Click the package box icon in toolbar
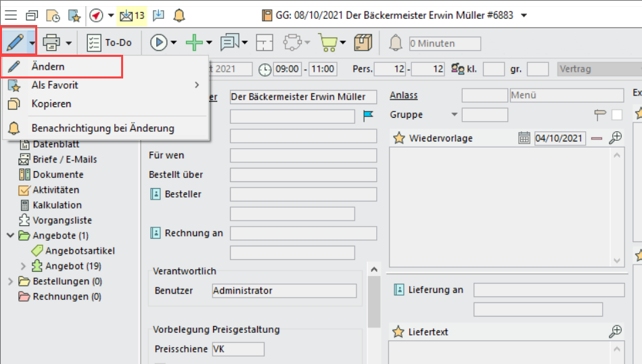 (363, 43)
